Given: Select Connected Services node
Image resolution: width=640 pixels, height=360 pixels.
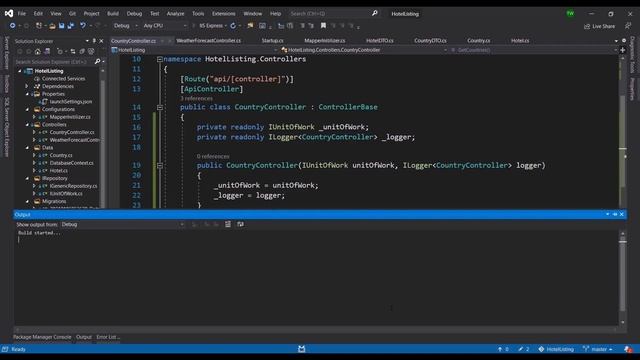Looking at the screenshot, I should pyautogui.click(x=63, y=79).
